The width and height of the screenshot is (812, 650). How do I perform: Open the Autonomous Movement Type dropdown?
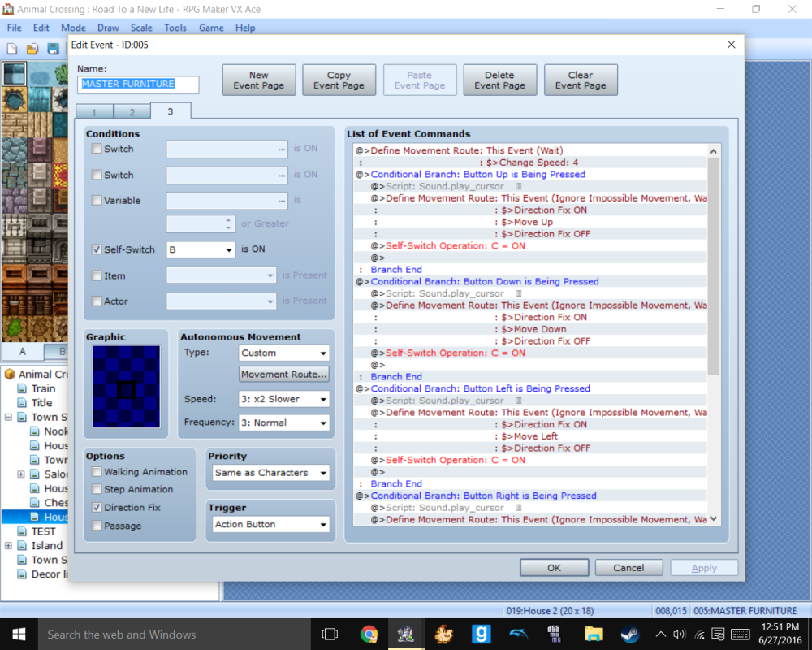pyautogui.click(x=283, y=353)
